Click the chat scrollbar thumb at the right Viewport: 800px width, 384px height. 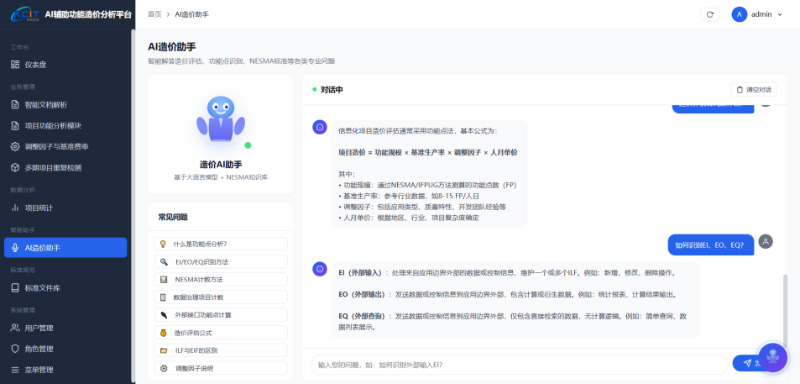click(x=785, y=311)
